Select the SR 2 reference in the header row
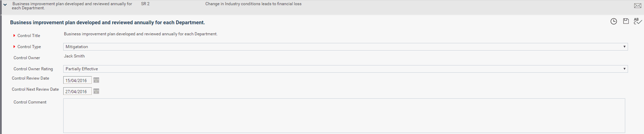The width and height of the screenshot is (644, 134). point(145,4)
